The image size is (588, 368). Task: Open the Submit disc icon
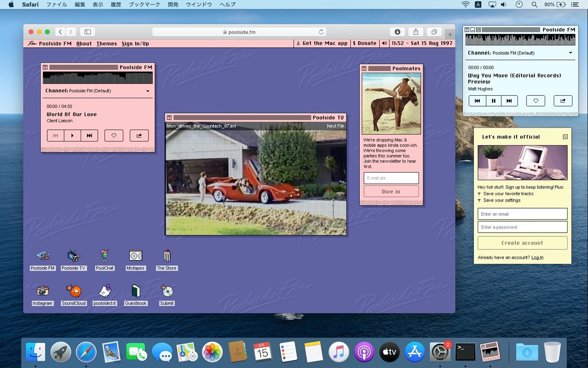(x=166, y=295)
